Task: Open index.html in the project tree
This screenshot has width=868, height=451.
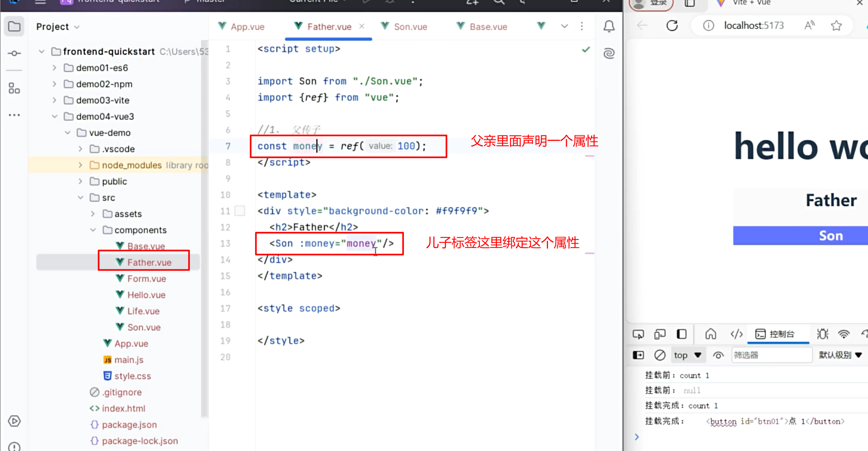Action: pos(123,408)
